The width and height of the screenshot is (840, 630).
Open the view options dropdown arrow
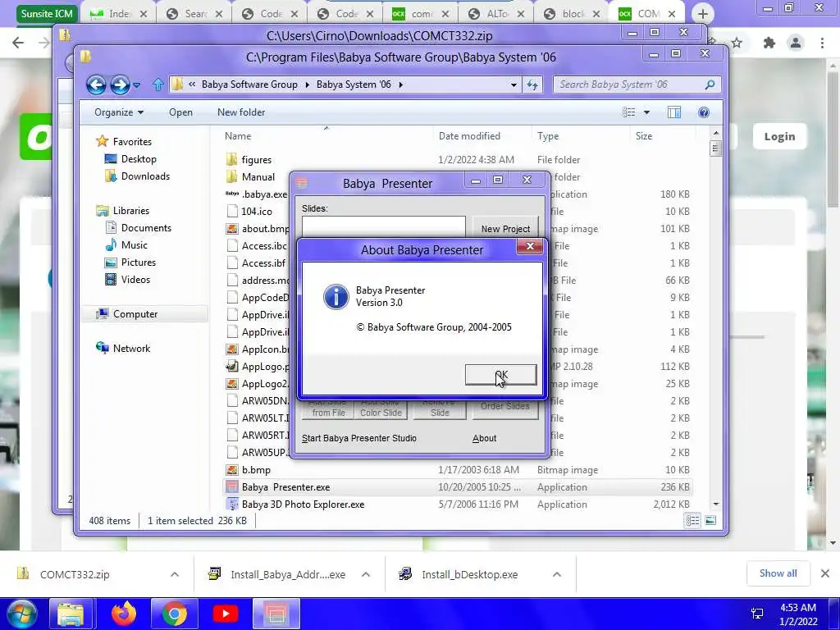click(646, 112)
